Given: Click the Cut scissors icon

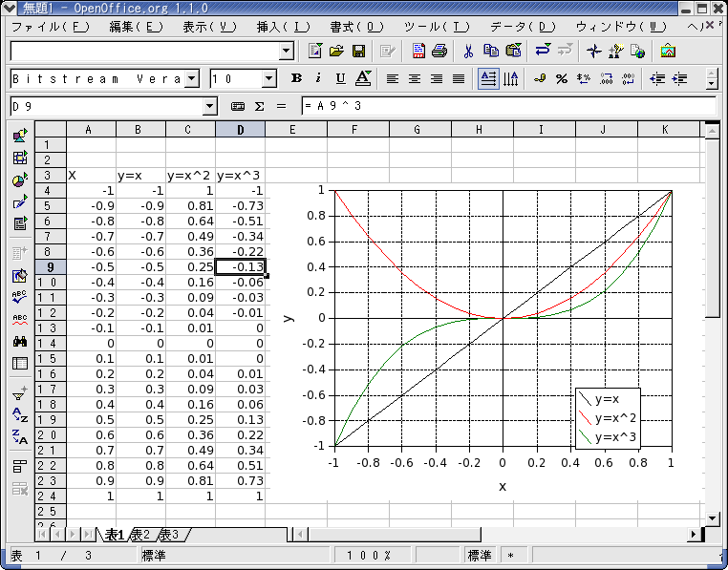Looking at the screenshot, I should click(468, 51).
